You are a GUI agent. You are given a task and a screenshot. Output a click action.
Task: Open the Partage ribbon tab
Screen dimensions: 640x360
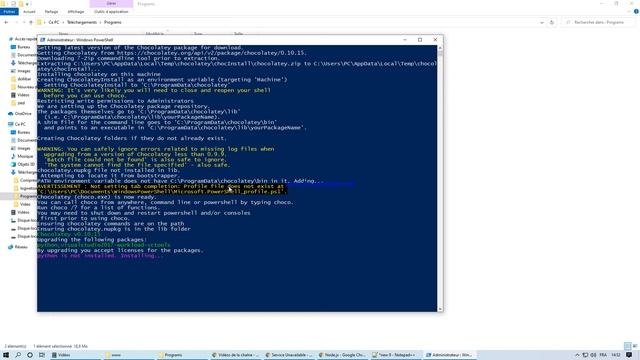tap(51, 12)
